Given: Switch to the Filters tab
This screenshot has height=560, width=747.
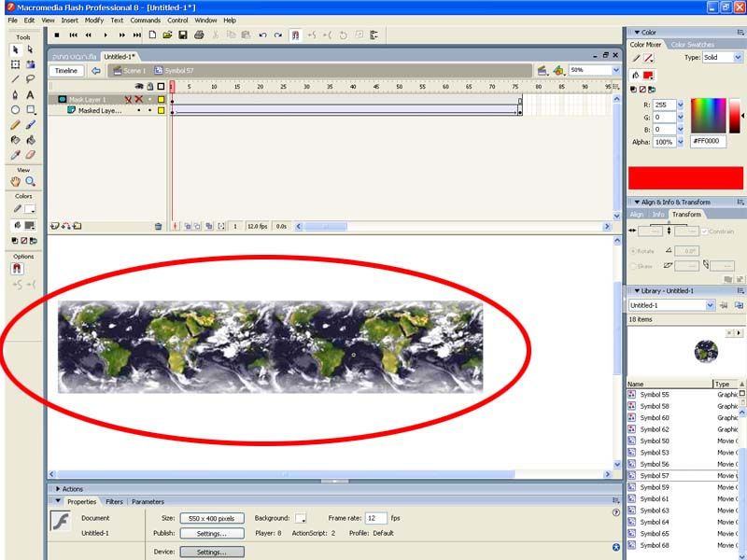Looking at the screenshot, I should (114, 502).
